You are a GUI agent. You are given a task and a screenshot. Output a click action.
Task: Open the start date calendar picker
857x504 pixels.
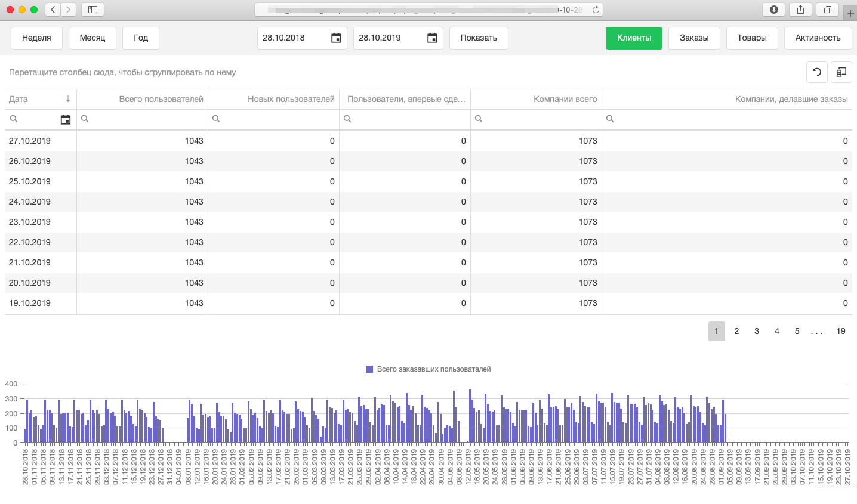pyautogui.click(x=336, y=38)
